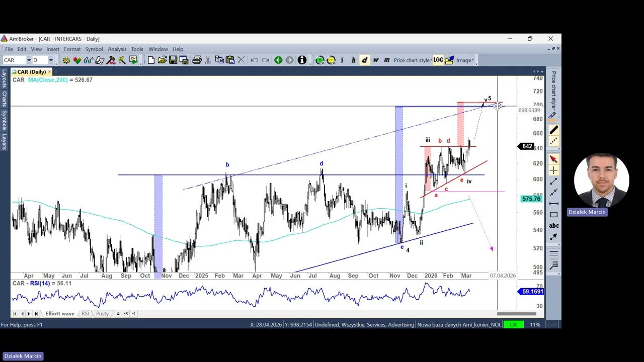Go to last sheet arrow
The image size is (644, 362).
point(36,314)
